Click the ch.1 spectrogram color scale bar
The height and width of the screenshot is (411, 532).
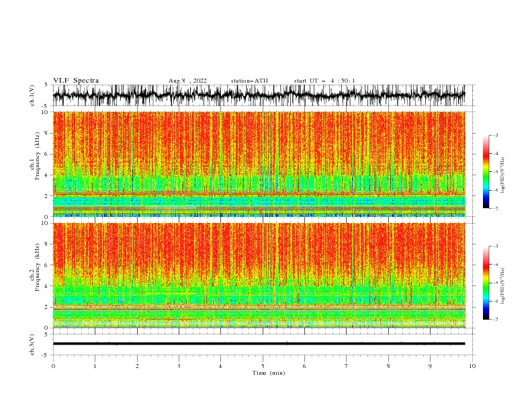pos(486,172)
